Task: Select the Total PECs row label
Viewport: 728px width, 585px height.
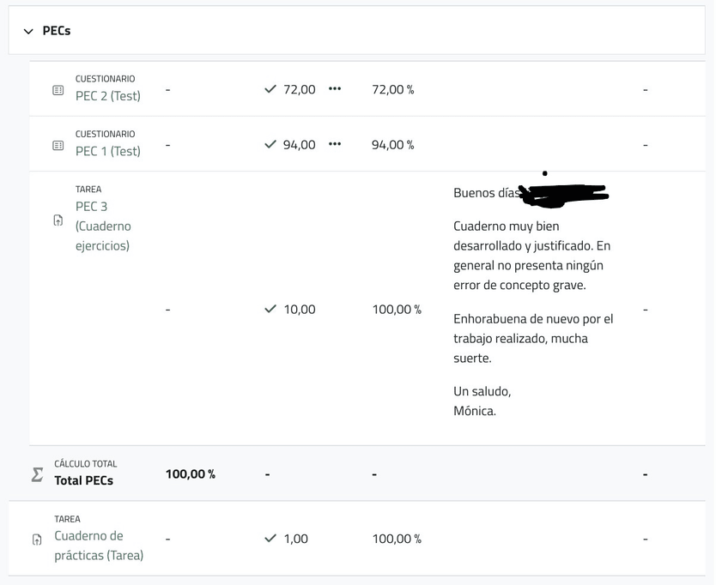Action: [x=83, y=480]
